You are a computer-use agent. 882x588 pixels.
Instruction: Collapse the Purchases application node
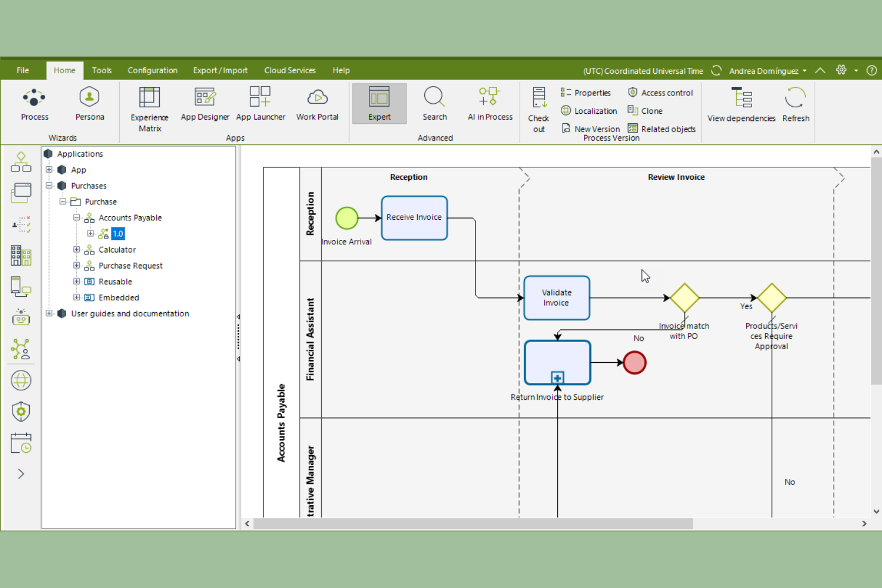(49, 185)
